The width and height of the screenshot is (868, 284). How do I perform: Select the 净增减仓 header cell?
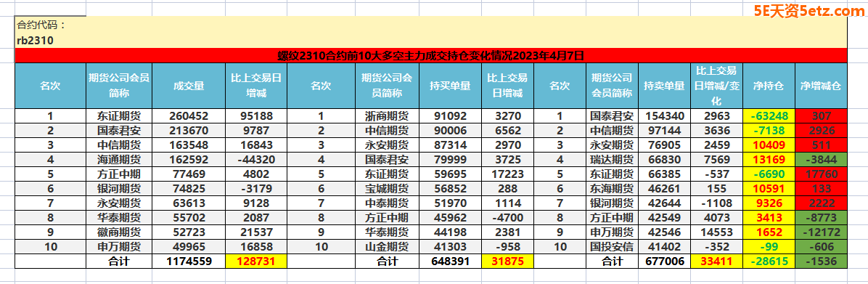coord(820,86)
